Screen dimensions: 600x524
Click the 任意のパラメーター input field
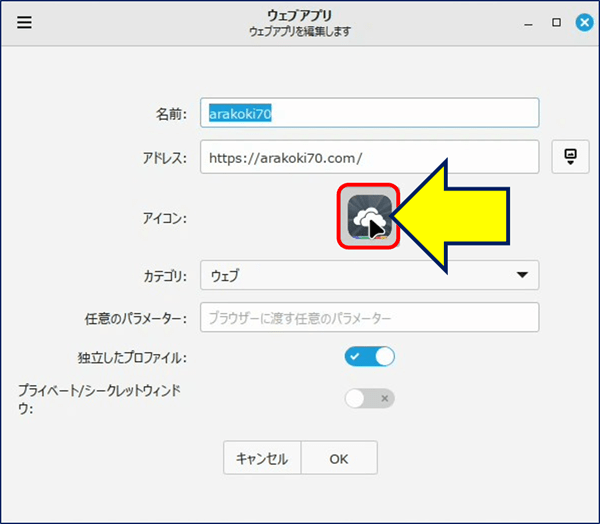pyautogui.click(x=370, y=317)
